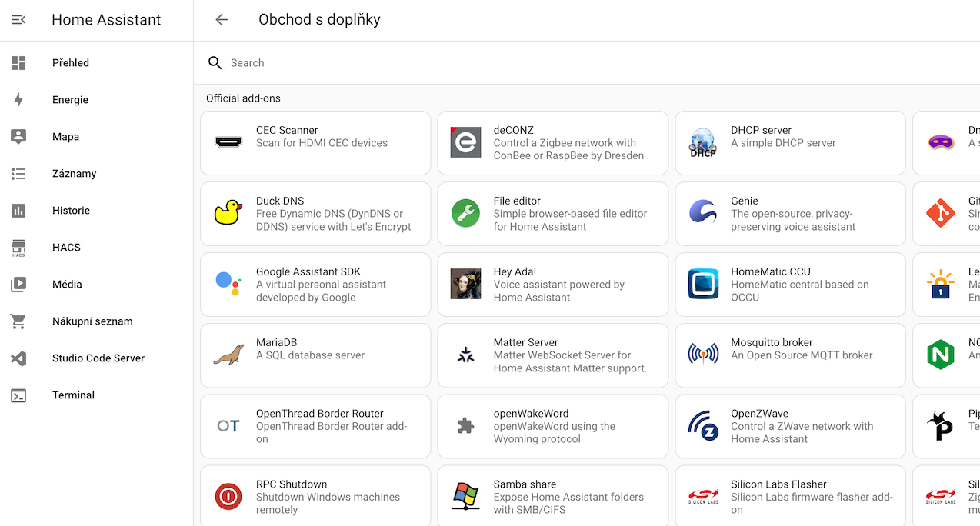Click the Záznamy list icon
The image size is (980, 526).
click(x=18, y=173)
